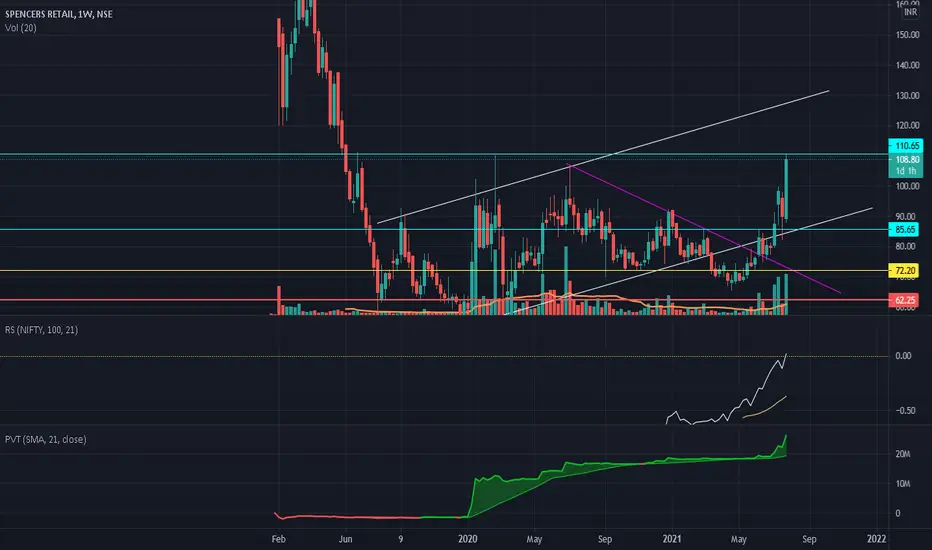
Task: Click the 150.00 price axis value
Action: [x=907, y=35]
